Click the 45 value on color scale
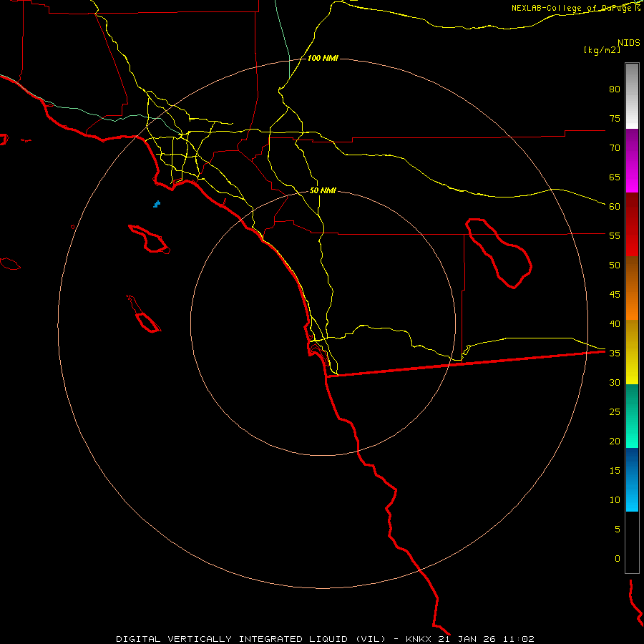 point(615,295)
